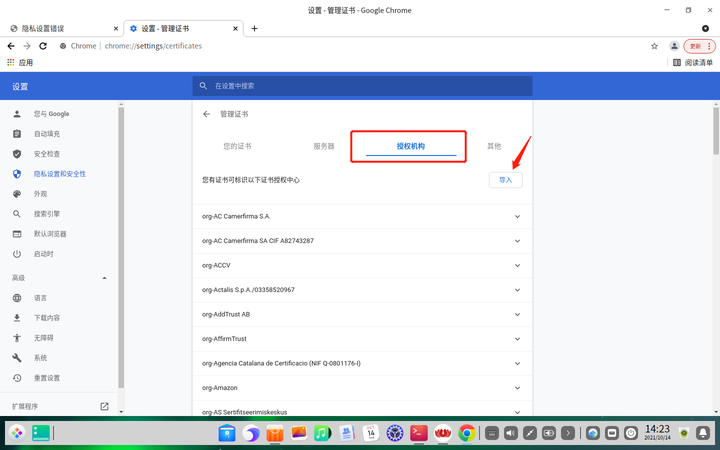Launch Google Chrome from the taskbar dock
This screenshot has width=720, height=450.
466,433
